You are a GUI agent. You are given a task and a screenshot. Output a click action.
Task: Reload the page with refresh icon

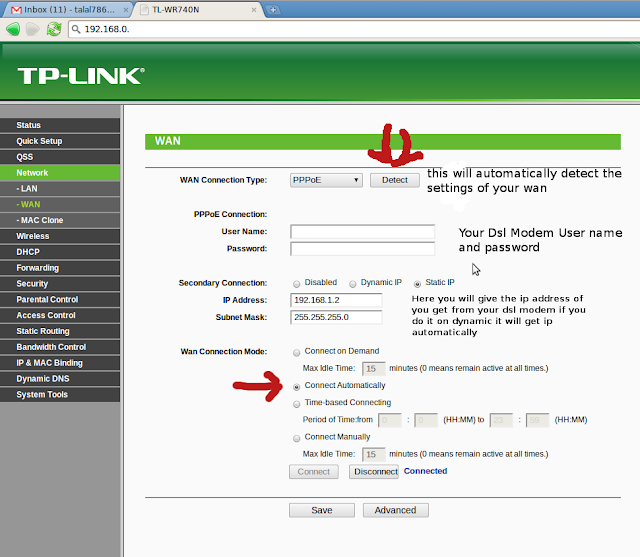tap(54, 29)
